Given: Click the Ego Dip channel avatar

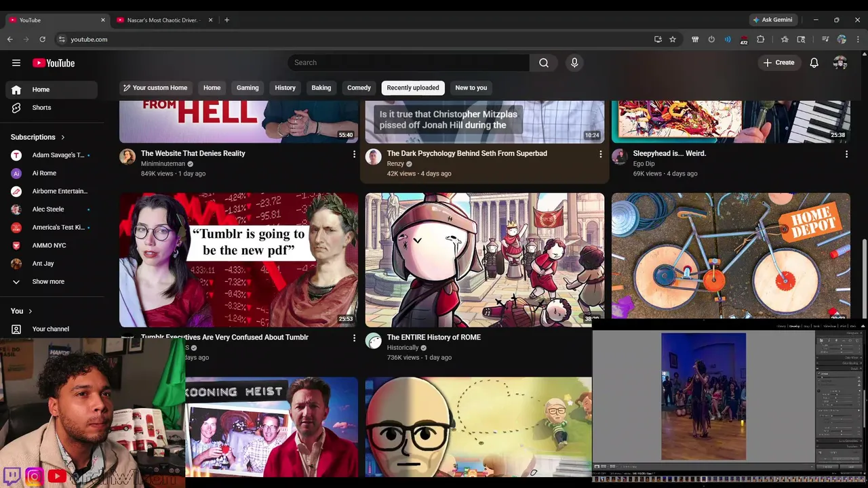Looking at the screenshot, I should pos(620,157).
